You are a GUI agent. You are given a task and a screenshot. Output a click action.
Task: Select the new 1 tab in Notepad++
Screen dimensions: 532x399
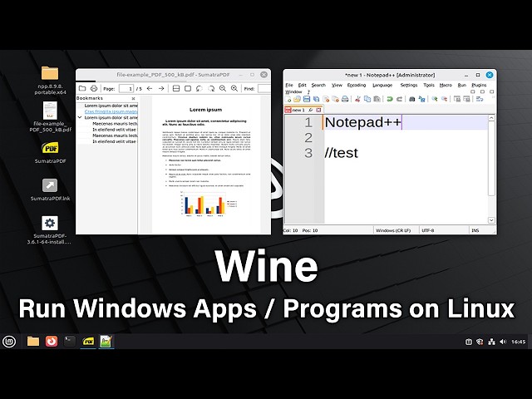pos(303,110)
